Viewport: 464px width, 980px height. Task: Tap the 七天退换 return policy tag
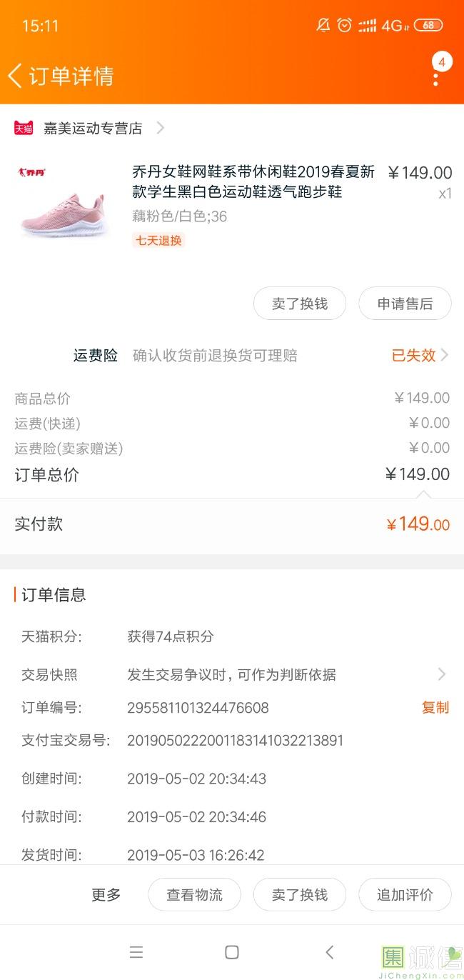(x=158, y=241)
